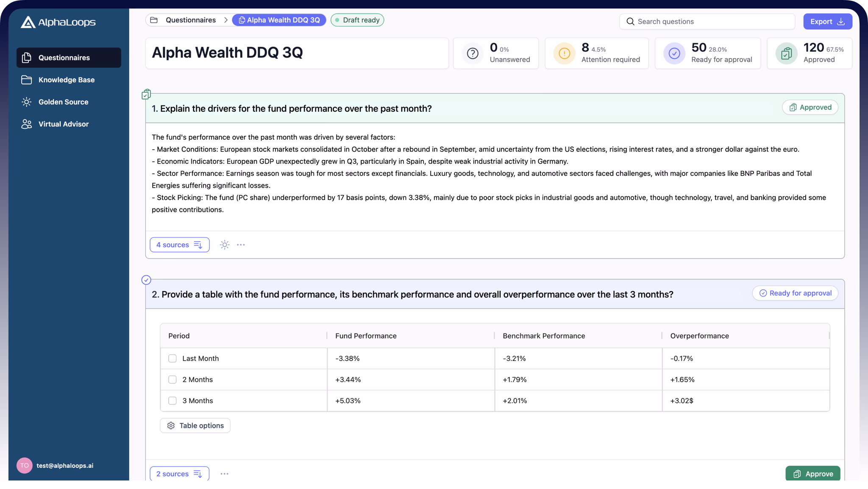
Task: Click the +5.03% fund performance cell
Action: (x=411, y=401)
